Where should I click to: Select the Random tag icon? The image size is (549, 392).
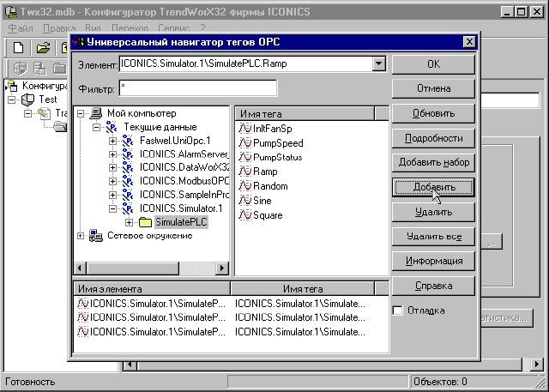coord(245,186)
